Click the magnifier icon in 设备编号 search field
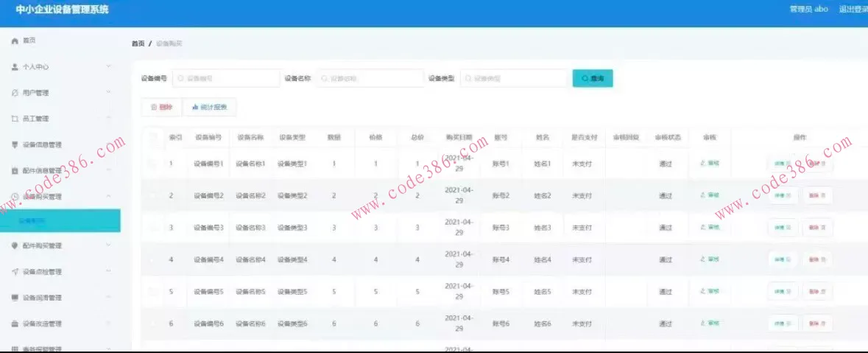 180,79
